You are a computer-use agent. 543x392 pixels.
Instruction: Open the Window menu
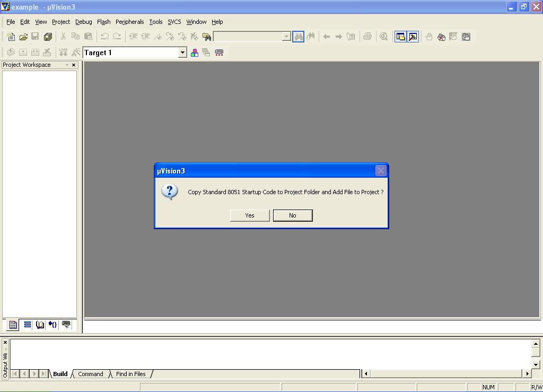[x=196, y=22]
